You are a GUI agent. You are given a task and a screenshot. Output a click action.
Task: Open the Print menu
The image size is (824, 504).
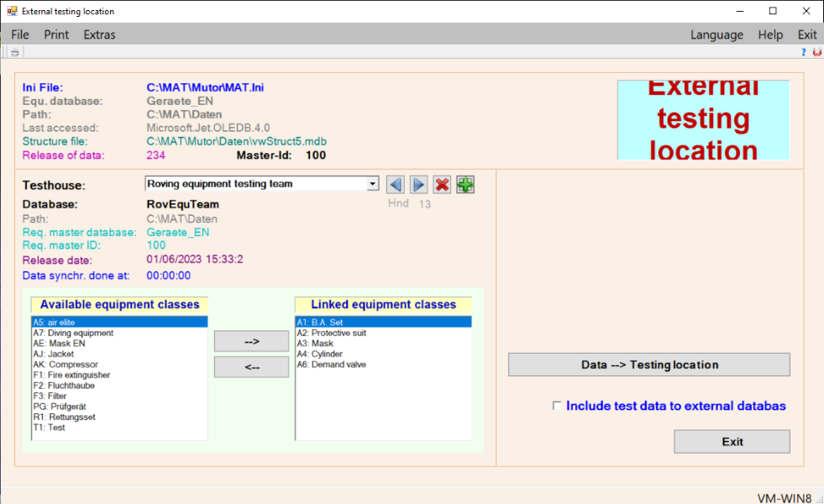(56, 34)
